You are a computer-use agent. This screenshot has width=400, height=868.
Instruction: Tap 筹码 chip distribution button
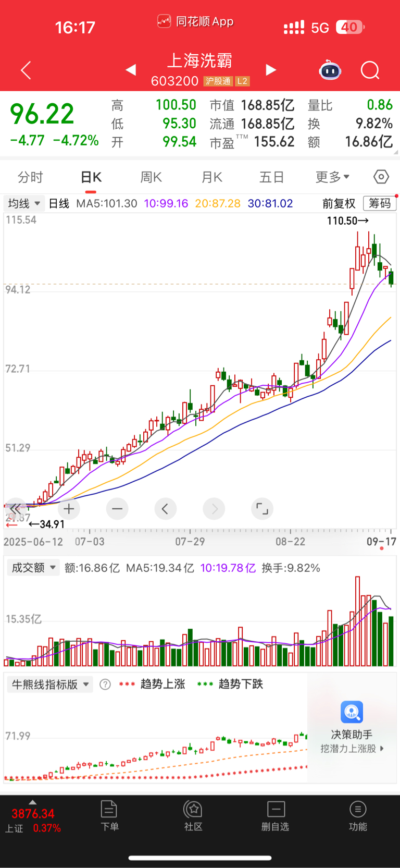click(380, 203)
